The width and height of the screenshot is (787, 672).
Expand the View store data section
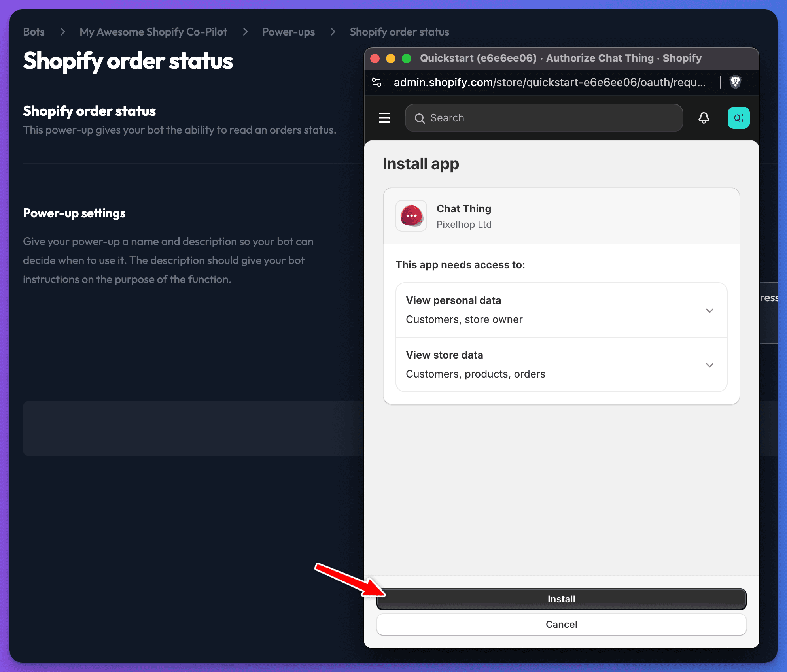coord(561,364)
